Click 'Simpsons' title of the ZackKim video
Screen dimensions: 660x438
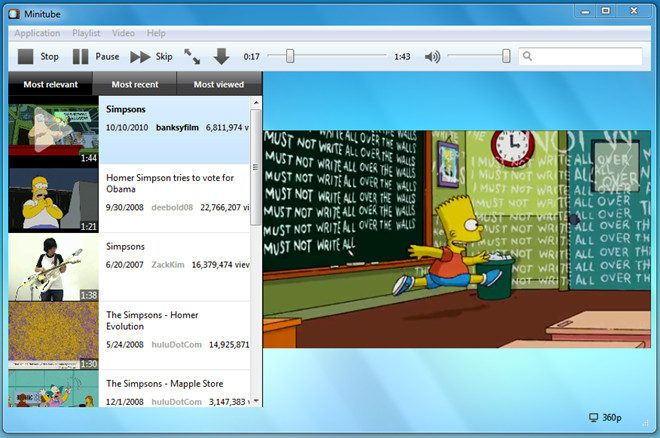(x=125, y=247)
